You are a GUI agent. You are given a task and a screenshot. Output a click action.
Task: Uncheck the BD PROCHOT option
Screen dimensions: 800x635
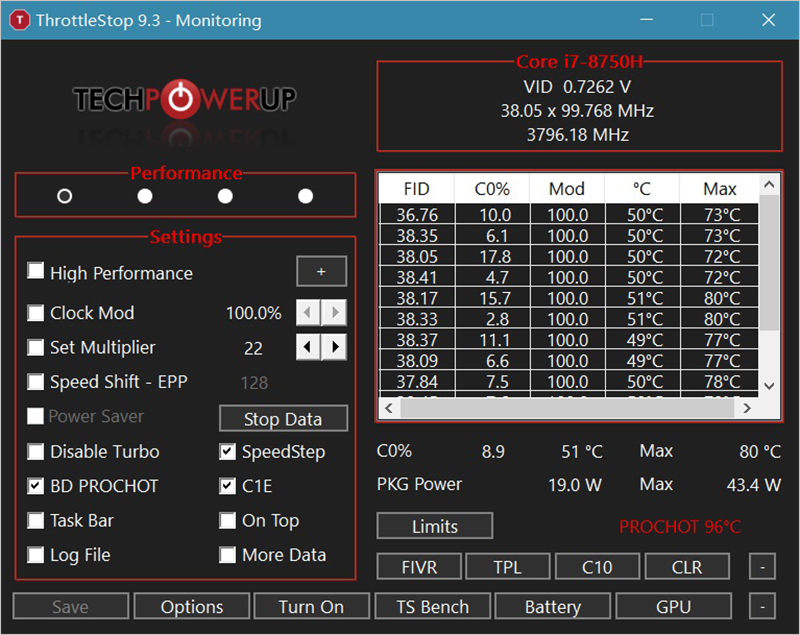[x=36, y=486]
